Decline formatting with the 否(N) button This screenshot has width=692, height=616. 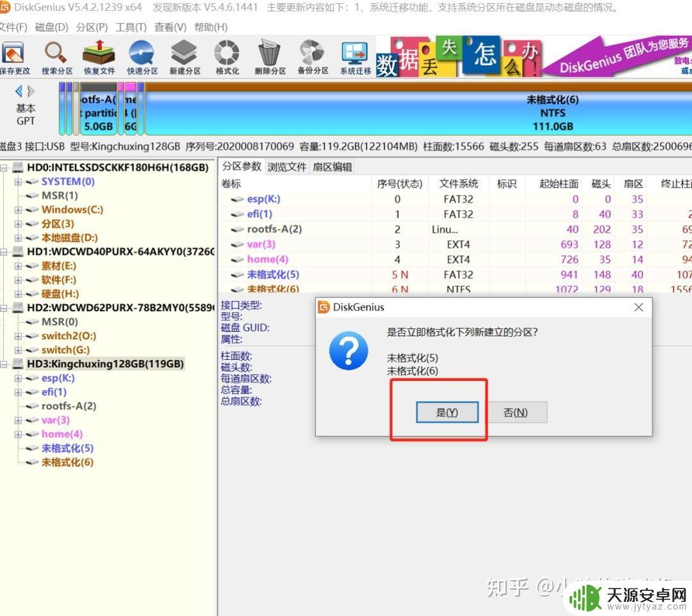pyautogui.click(x=515, y=412)
